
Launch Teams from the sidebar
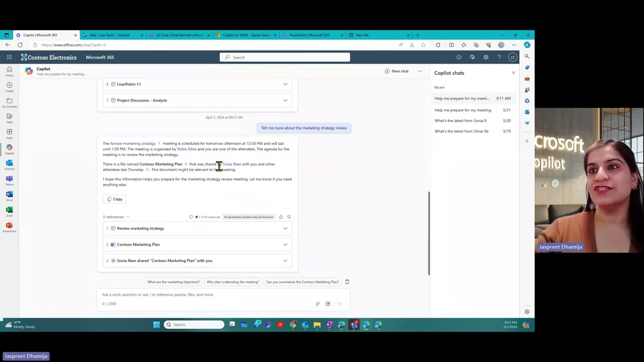(9, 180)
